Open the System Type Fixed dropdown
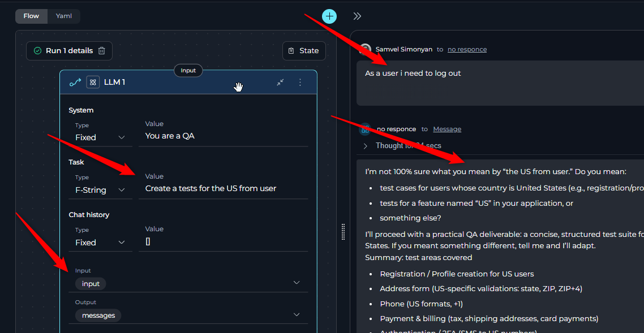The image size is (644, 333). coord(100,137)
